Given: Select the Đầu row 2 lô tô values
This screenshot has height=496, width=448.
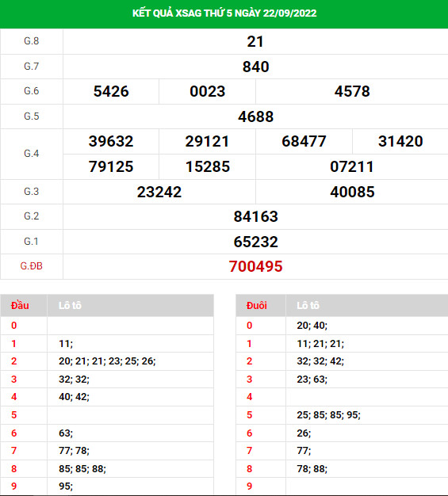Looking at the screenshot, I should [x=107, y=361].
